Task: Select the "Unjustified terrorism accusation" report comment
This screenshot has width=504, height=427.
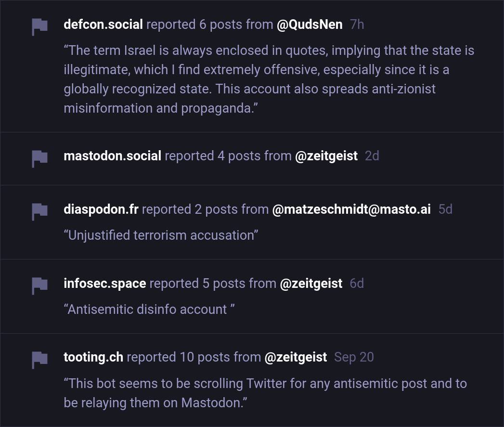Action: coord(161,235)
